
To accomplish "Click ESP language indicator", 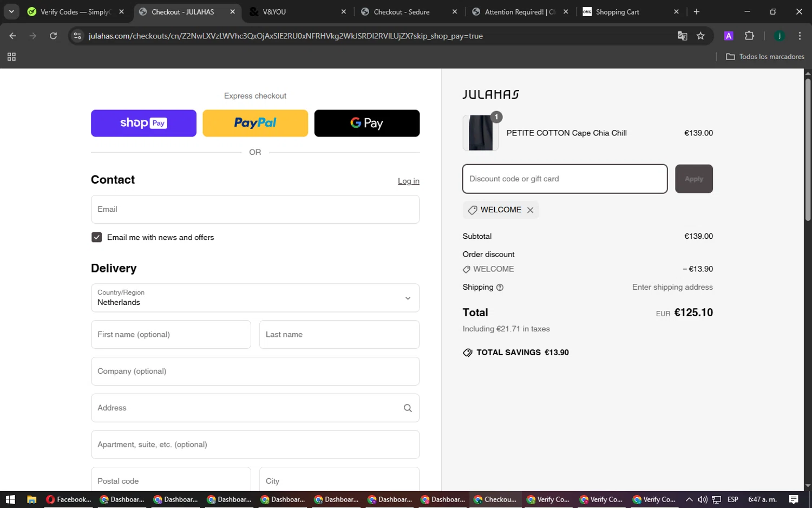I will pyautogui.click(x=733, y=499).
